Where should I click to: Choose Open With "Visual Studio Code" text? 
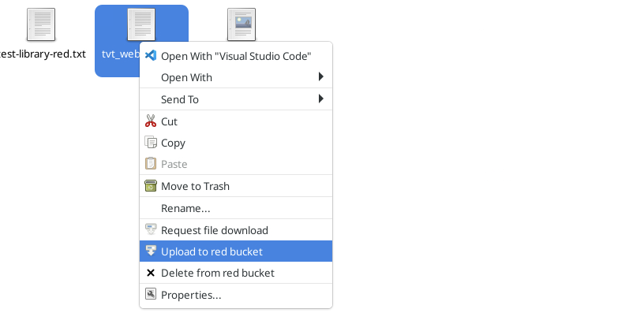click(x=236, y=56)
